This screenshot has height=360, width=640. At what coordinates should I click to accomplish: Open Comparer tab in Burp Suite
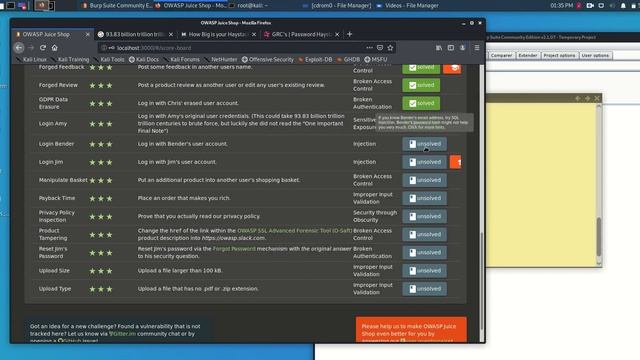pyautogui.click(x=501, y=56)
